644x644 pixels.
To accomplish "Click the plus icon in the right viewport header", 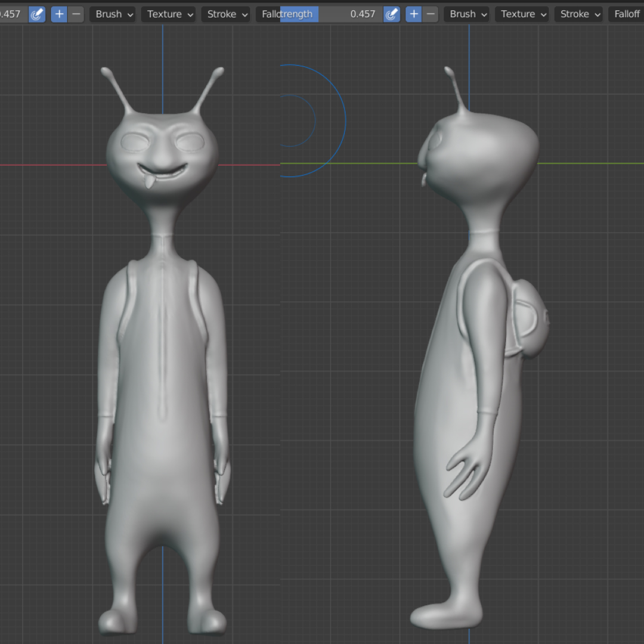I will coord(414,14).
